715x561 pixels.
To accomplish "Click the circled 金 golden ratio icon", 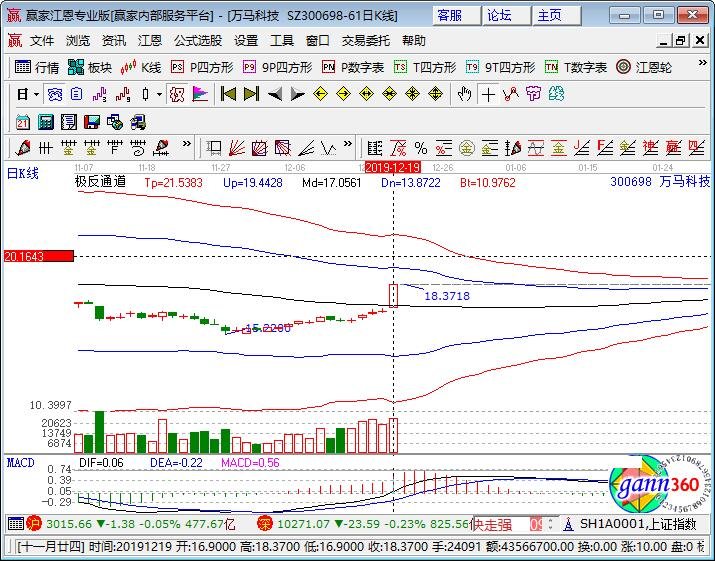I will (x=466, y=148).
